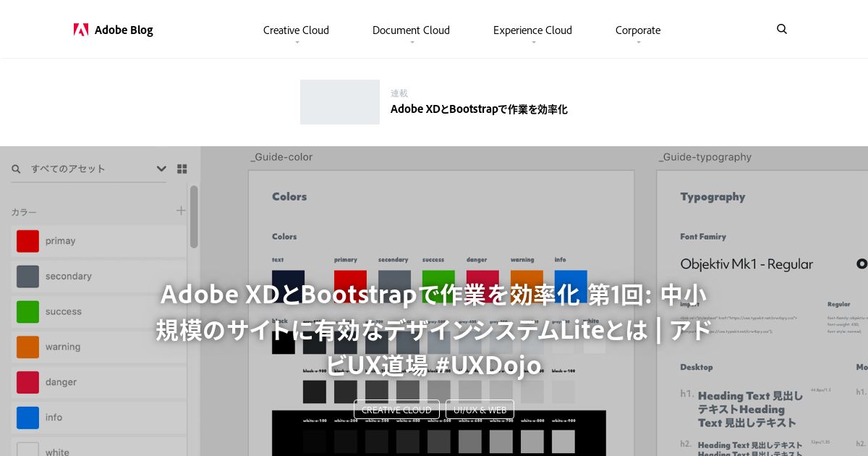Click the article headline title text
The width and height of the screenshot is (868, 456).
pos(434,330)
